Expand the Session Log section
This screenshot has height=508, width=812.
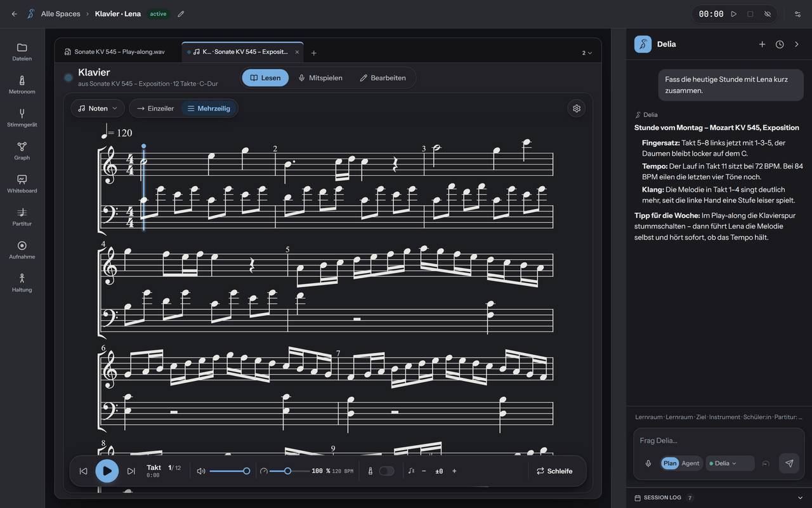tap(719, 498)
